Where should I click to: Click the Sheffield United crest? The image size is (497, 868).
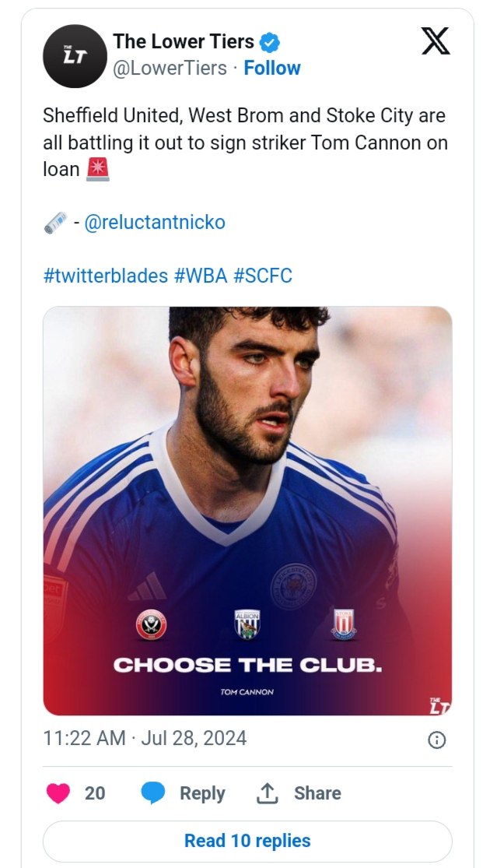point(149,625)
